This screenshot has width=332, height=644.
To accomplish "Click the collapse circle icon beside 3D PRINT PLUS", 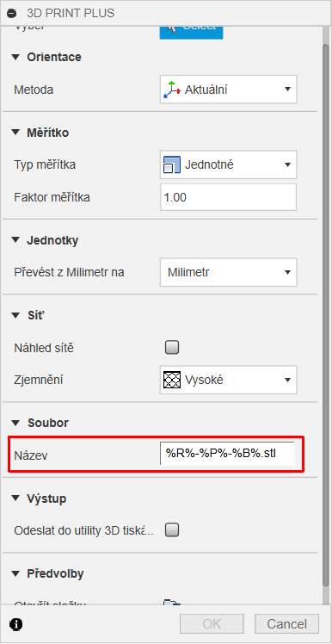I will click(x=13, y=13).
